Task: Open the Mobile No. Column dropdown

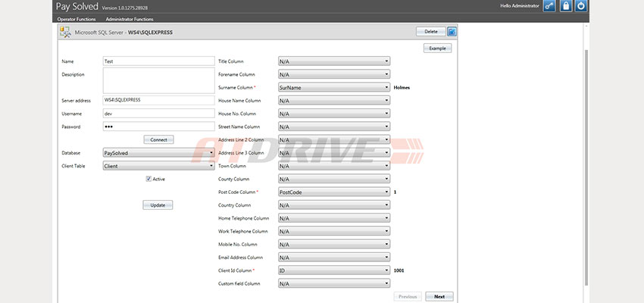Action: click(x=334, y=244)
